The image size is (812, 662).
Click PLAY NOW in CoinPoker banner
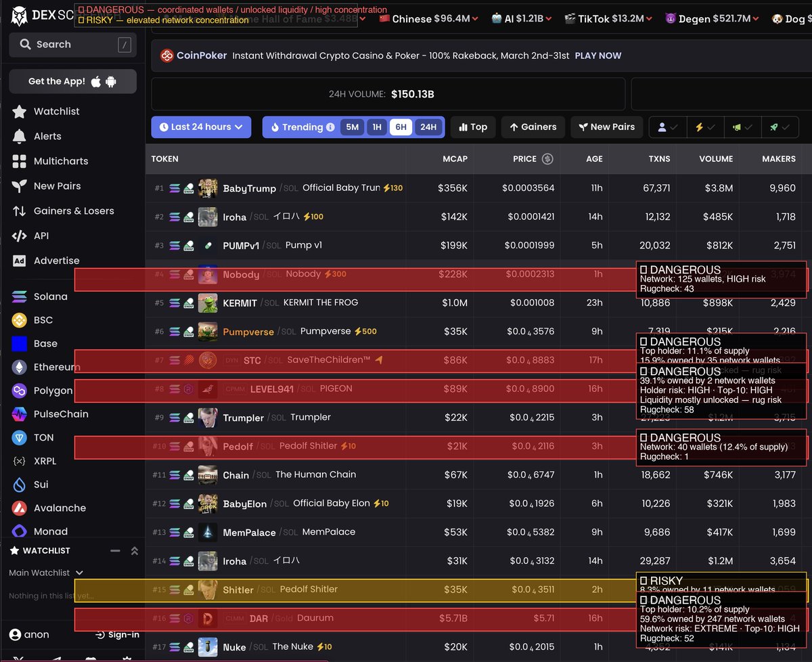[598, 56]
